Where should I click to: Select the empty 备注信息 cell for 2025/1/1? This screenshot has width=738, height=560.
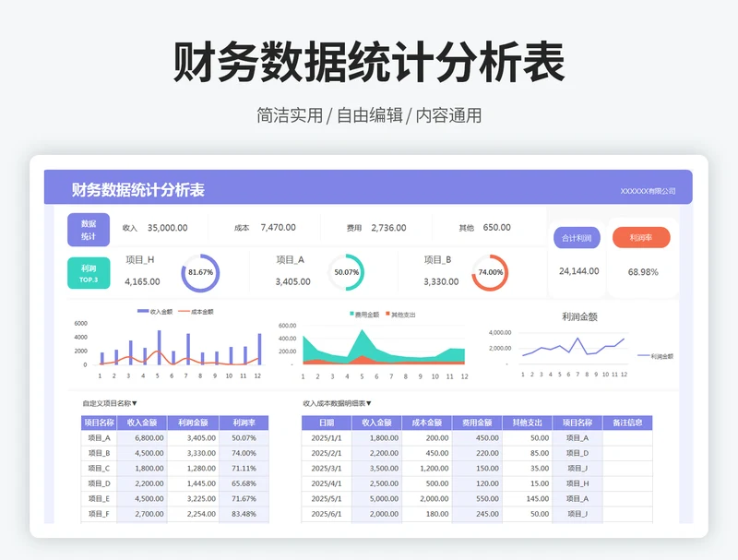627,437
